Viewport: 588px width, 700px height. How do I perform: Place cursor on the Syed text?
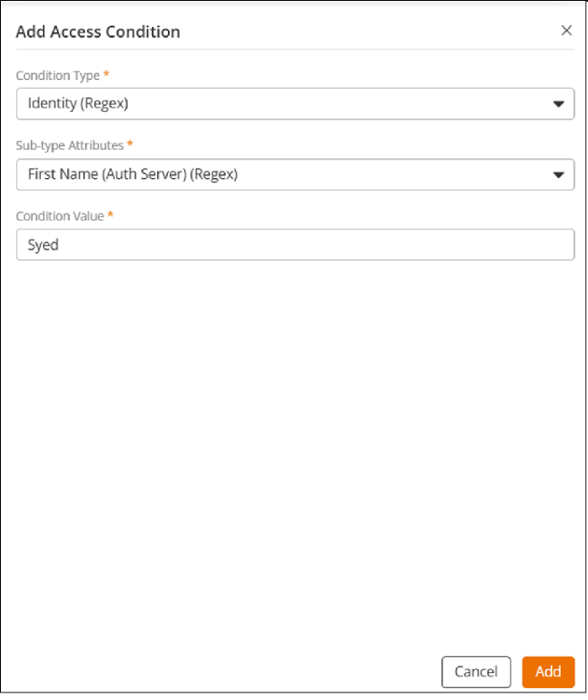(43, 245)
